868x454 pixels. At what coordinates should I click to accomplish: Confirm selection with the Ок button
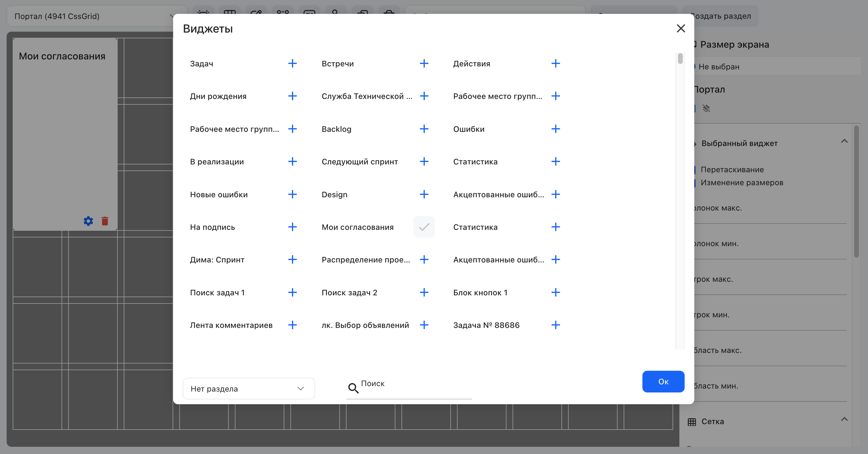[x=663, y=382]
